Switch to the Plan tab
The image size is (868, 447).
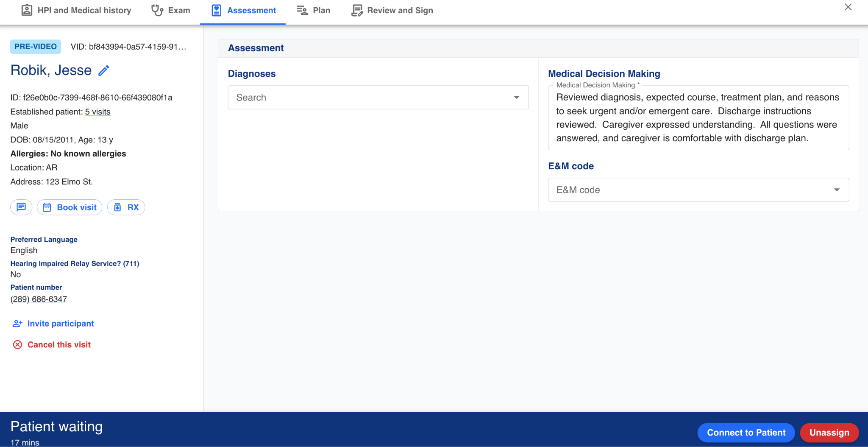314,10
